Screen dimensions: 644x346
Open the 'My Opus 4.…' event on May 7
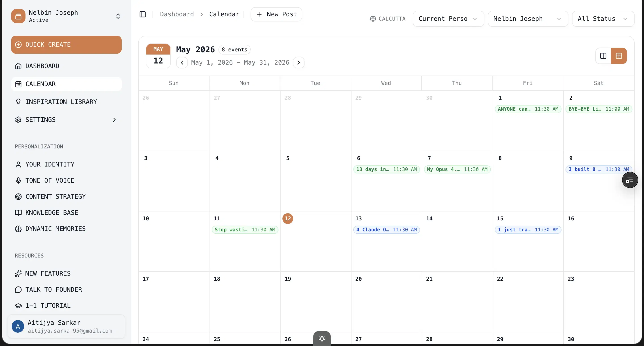point(457,169)
